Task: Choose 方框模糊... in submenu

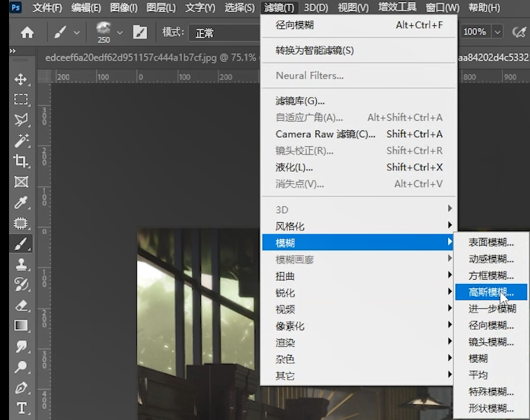Action: coord(491,276)
